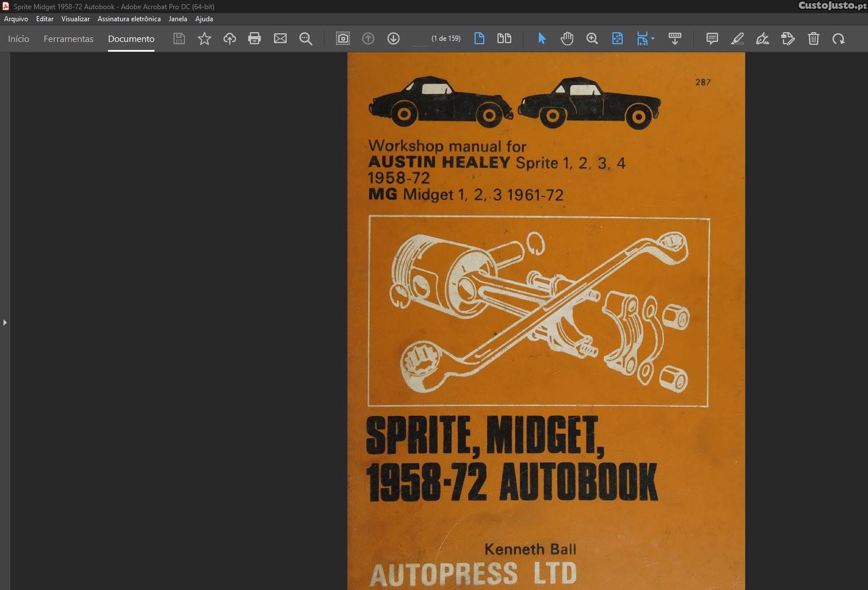Add a star bookmark to file
Image resolution: width=868 pixels, height=590 pixels.
point(204,39)
